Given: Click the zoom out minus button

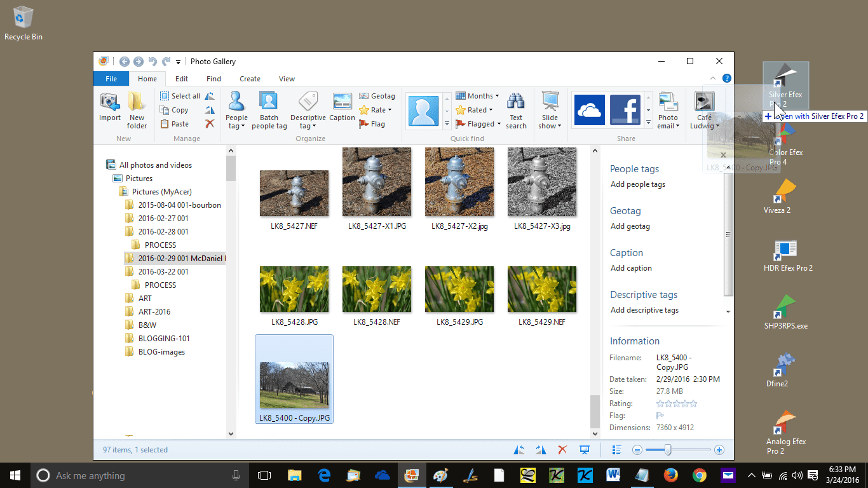Looking at the screenshot, I should pos(637,450).
